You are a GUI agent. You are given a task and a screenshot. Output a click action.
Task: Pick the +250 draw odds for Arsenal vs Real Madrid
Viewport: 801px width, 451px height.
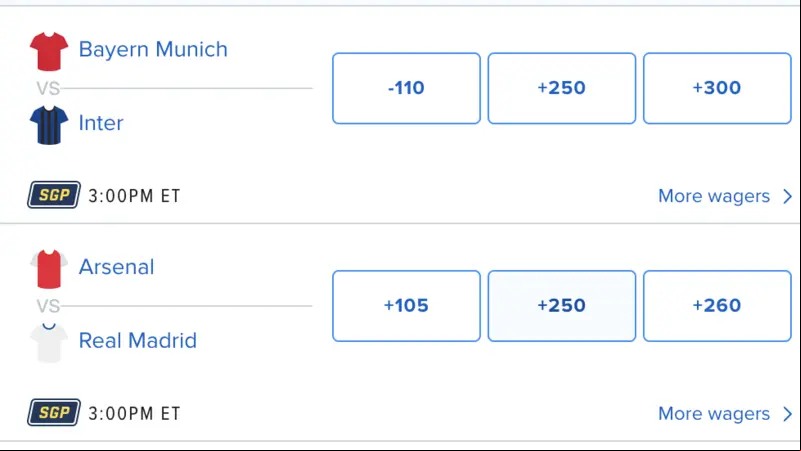561,305
